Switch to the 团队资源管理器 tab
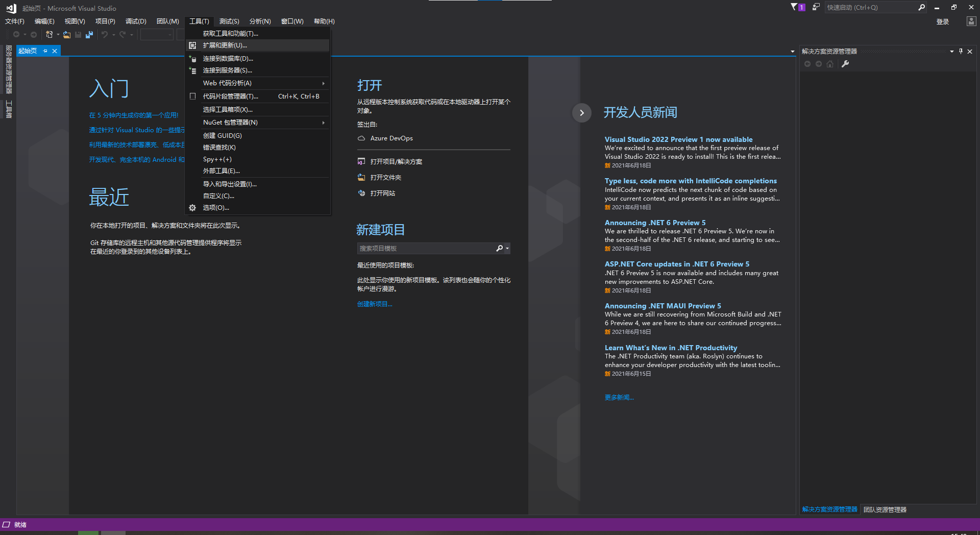The width and height of the screenshot is (980, 535). coord(885,509)
